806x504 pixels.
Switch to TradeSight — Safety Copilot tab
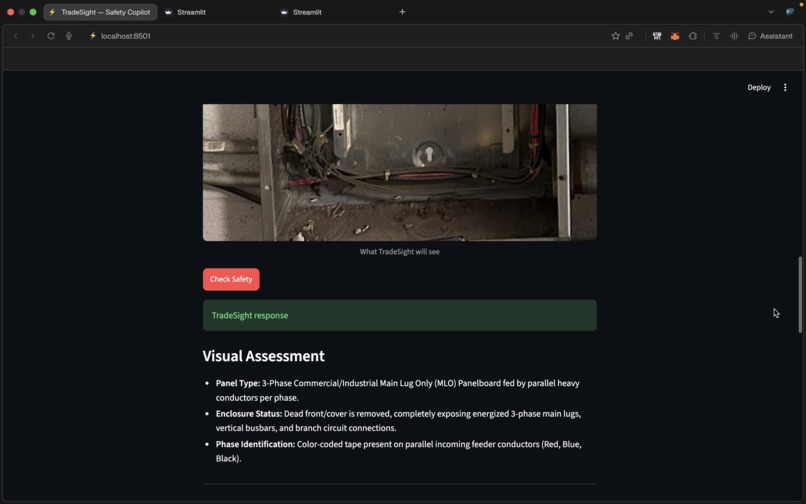(100, 12)
